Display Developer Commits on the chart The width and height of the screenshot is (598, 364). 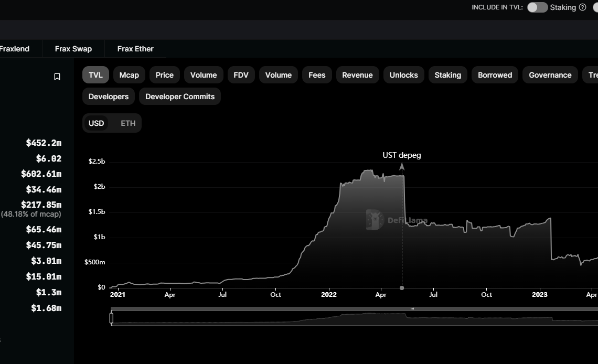tap(180, 97)
